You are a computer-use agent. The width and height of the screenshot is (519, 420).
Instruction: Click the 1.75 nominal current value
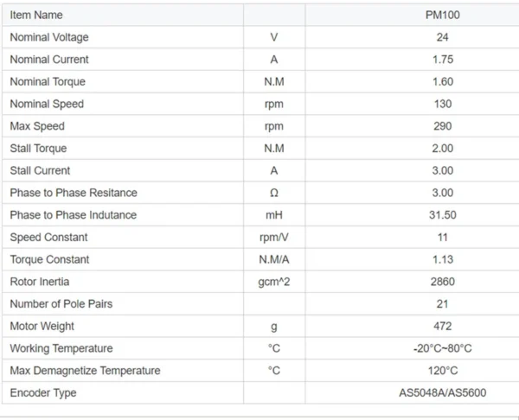pyautogui.click(x=443, y=60)
